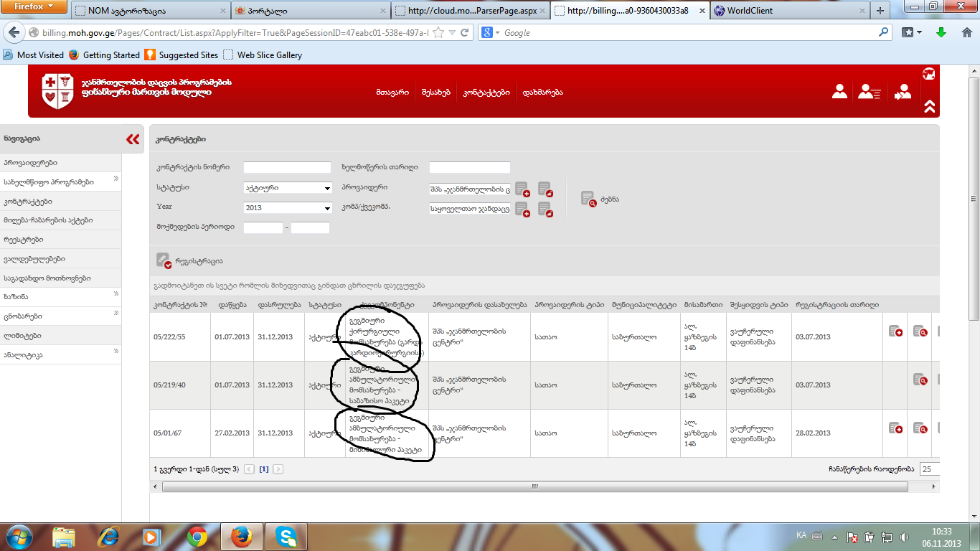
Task: Collapse the ნავიგაცია sidebar with double arrow
Action: pyautogui.click(x=133, y=139)
